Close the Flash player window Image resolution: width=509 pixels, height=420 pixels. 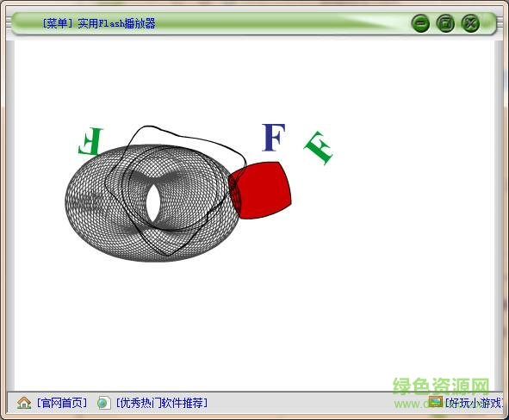point(470,23)
